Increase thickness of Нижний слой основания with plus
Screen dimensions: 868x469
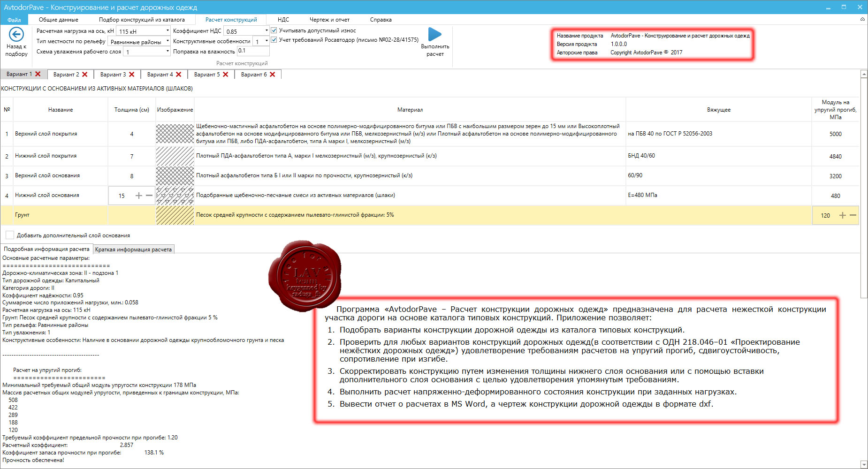point(139,196)
